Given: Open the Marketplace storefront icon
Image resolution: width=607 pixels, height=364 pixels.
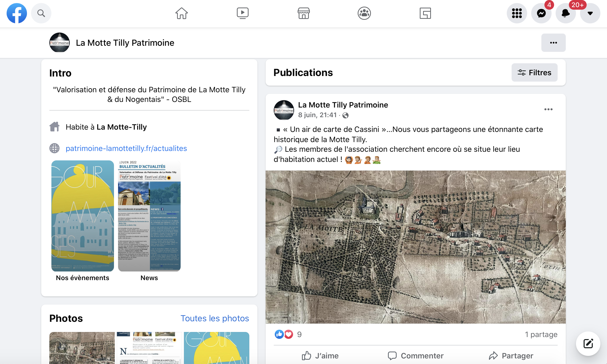Looking at the screenshot, I should (x=303, y=13).
